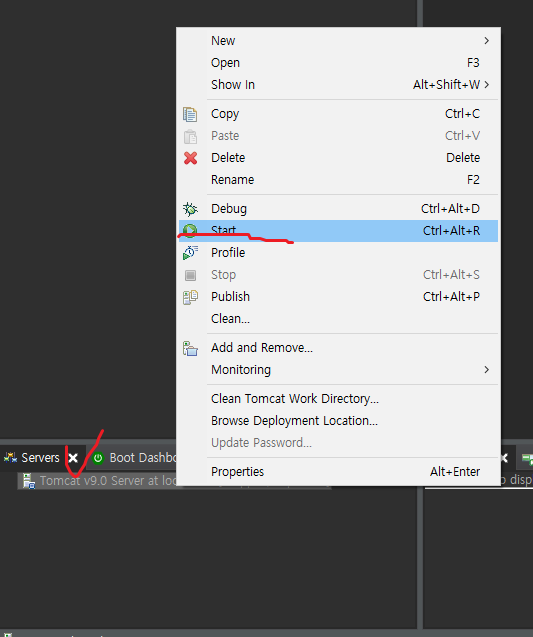Click the Paste clipboard icon
This screenshot has width=533, height=637.
[x=190, y=136]
